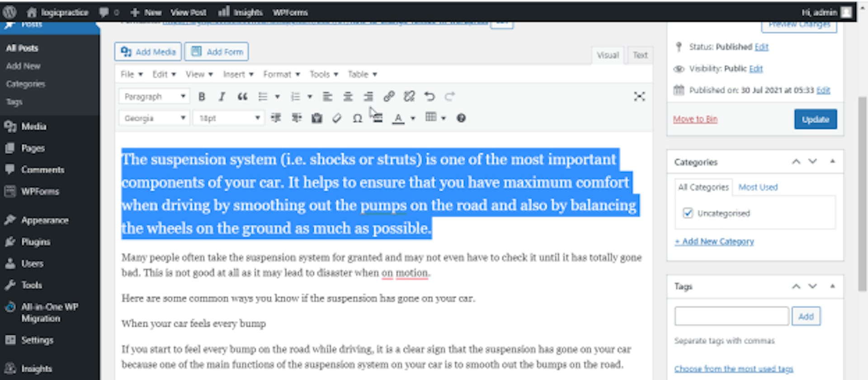Clear formatting with the eraser icon

[337, 118]
